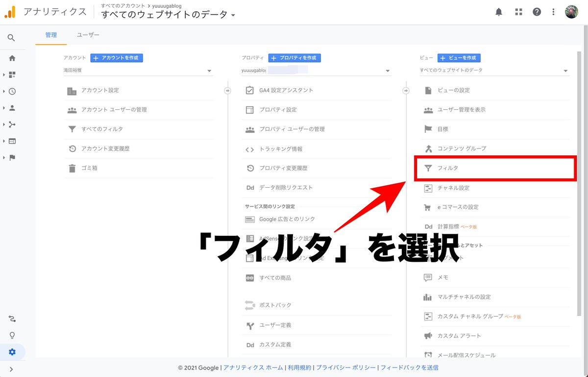Click the user profile avatar
The width and height of the screenshot is (588, 377).
click(x=572, y=12)
